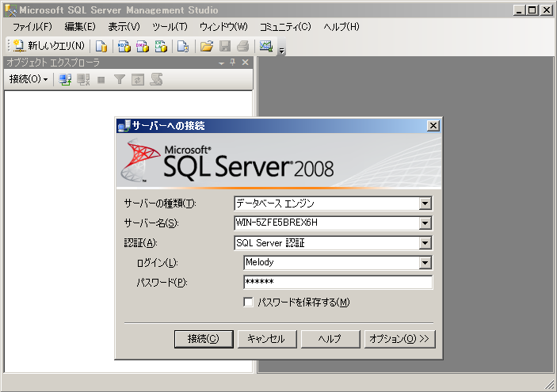Click the dialog title bar server icon
This screenshot has height=392, width=557.
(124, 126)
